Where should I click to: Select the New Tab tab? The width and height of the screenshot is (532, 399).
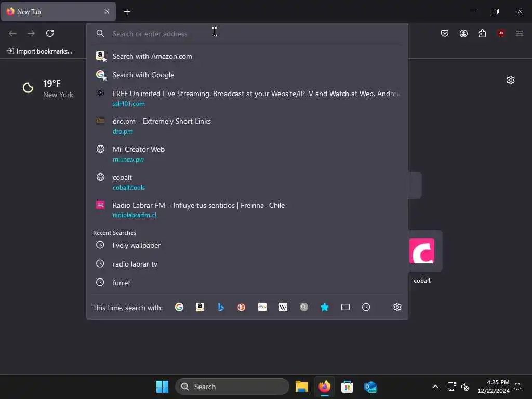pos(58,11)
